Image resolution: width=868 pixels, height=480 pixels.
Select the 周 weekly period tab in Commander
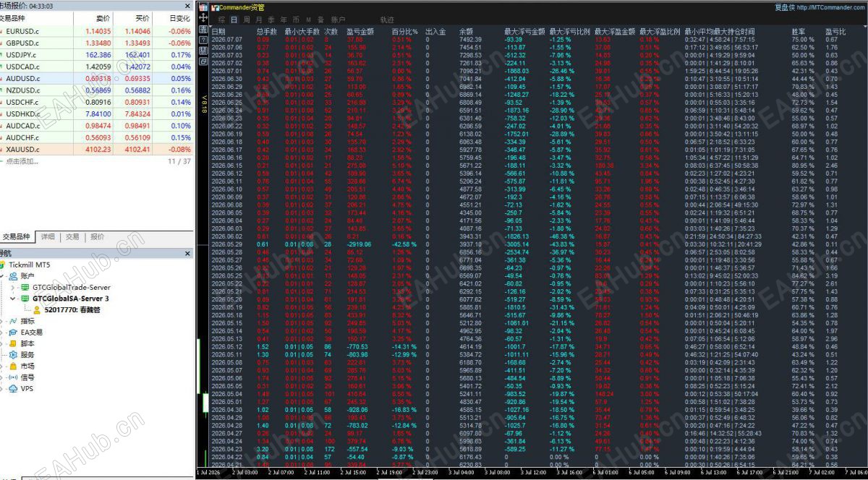coord(247,20)
